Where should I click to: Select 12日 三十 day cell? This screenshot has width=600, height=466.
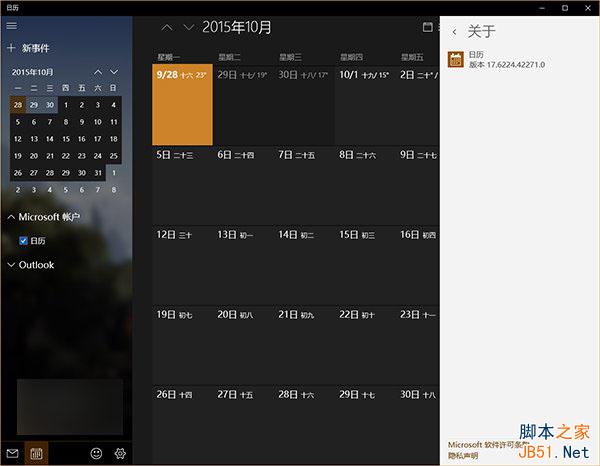183,266
